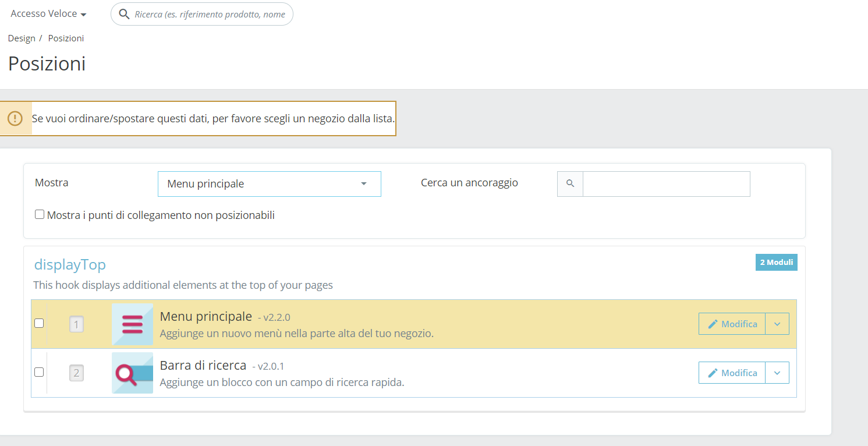Image resolution: width=868 pixels, height=446 pixels.
Task: Focus the Cerca un ancoraggio input field
Action: point(667,184)
